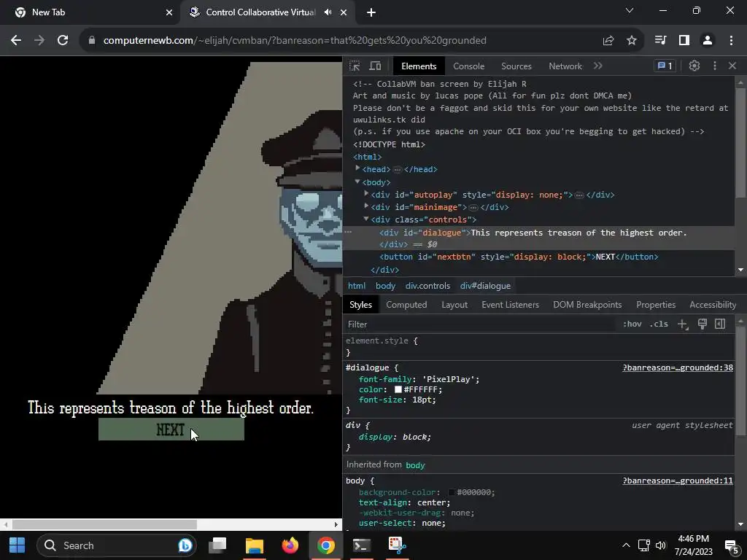Select the Elements tab
747x560 pixels.
[x=418, y=66]
